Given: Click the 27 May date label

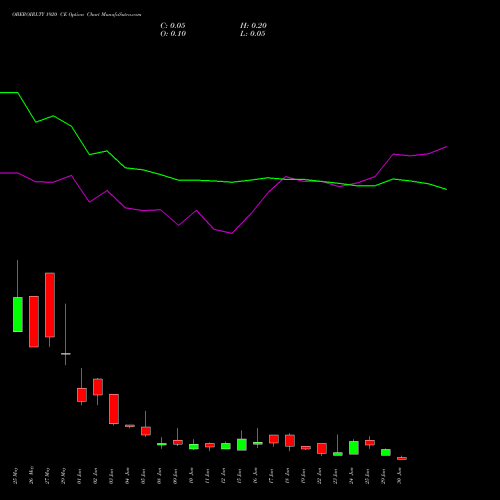Looking at the screenshot, I should tap(47, 476).
